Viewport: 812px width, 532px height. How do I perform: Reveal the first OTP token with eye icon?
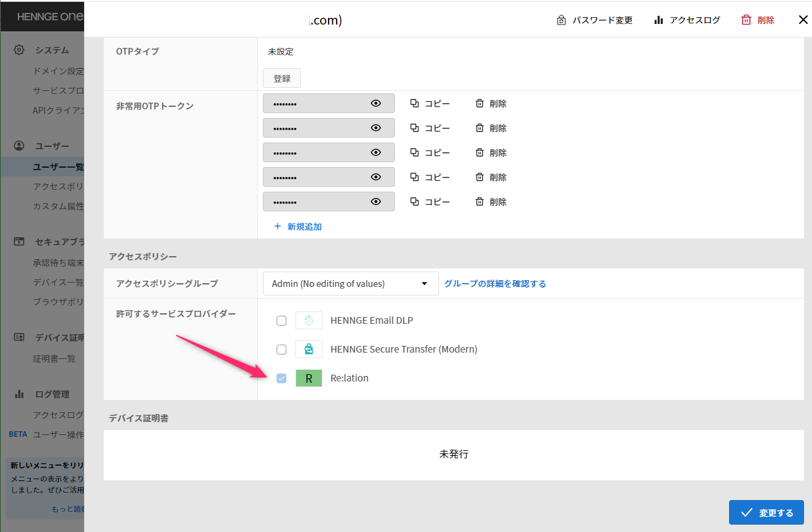pyautogui.click(x=376, y=104)
